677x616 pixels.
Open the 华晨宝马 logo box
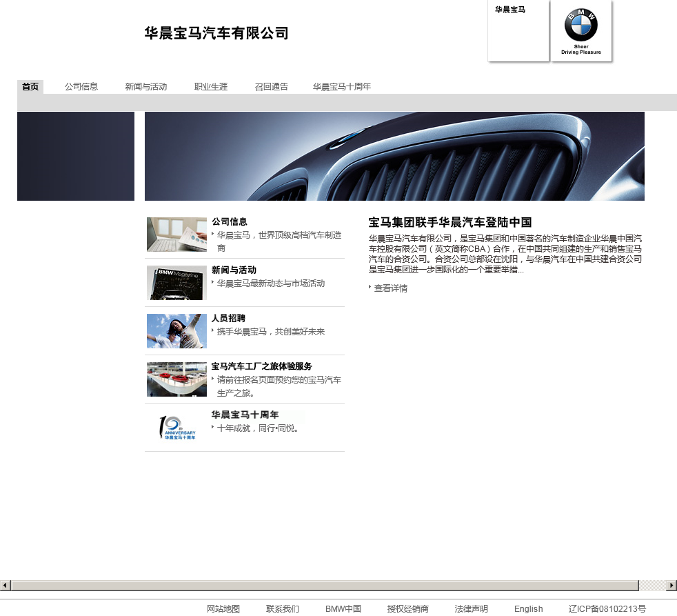point(518,31)
